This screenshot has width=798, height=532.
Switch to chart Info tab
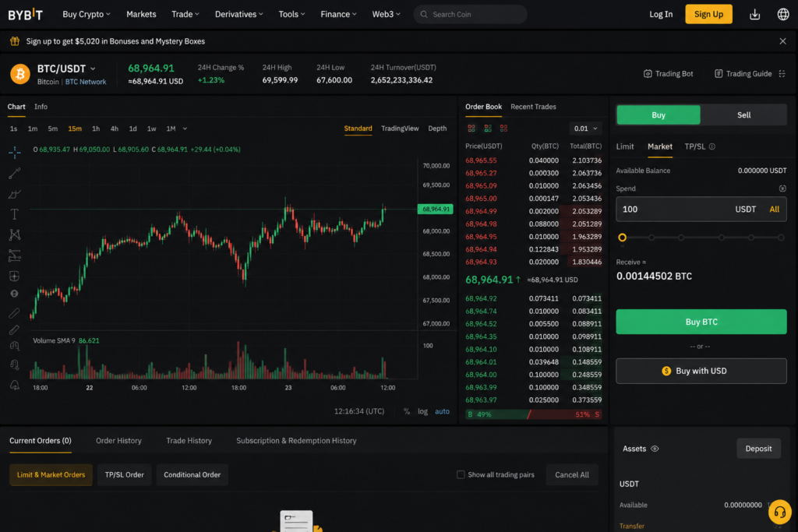click(x=41, y=107)
